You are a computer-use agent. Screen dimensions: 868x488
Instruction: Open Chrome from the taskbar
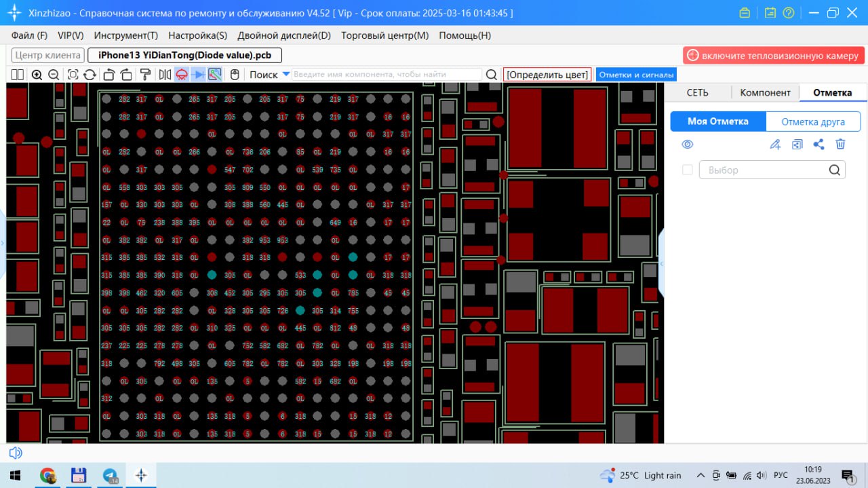point(47,475)
